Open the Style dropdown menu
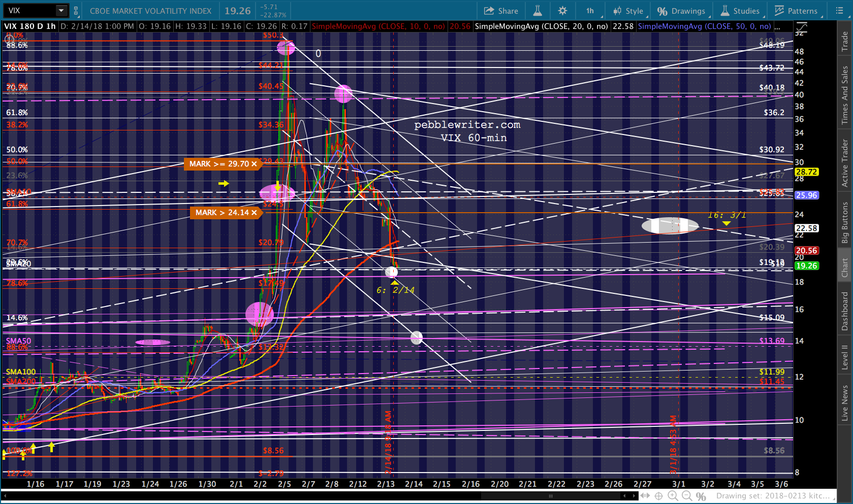The image size is (853, 504). (628, 11)
